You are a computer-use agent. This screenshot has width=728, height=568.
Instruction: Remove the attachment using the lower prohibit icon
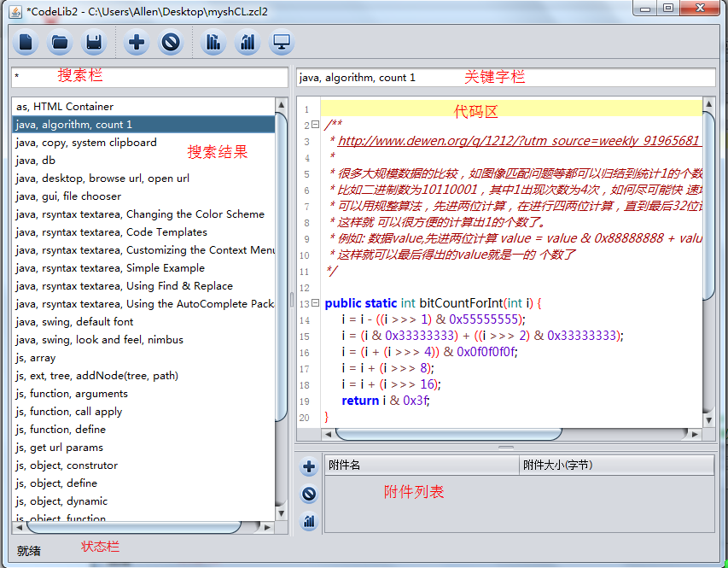click(x=309, y=494)
